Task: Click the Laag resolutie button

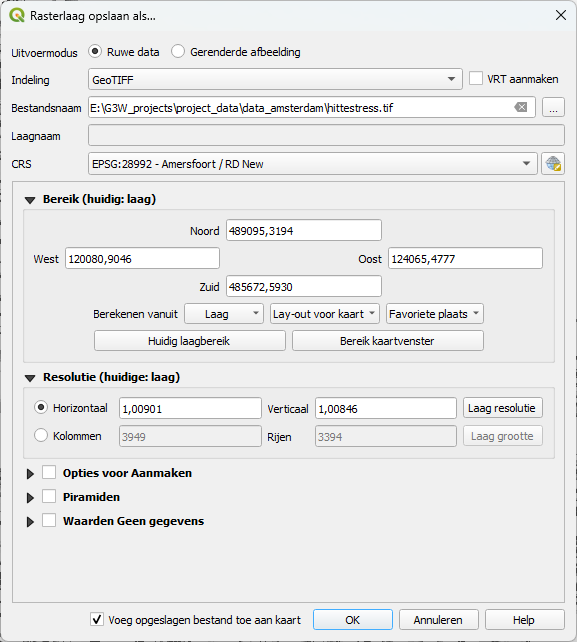Action: point(502,408)
